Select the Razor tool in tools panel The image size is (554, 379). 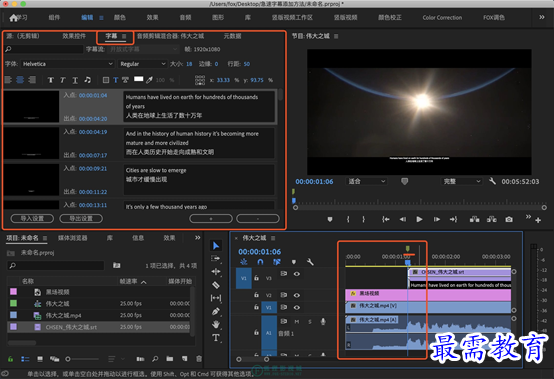[216, 285]
